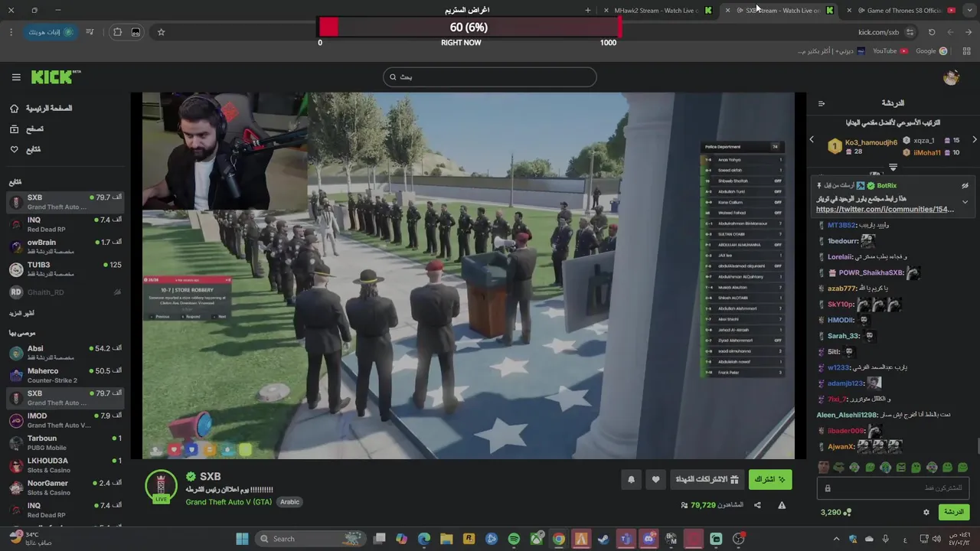Switch to Game of Thrones S8 browser tab
Image resolution: width=980 pixels, height=551 pixels.
point(903,11)
